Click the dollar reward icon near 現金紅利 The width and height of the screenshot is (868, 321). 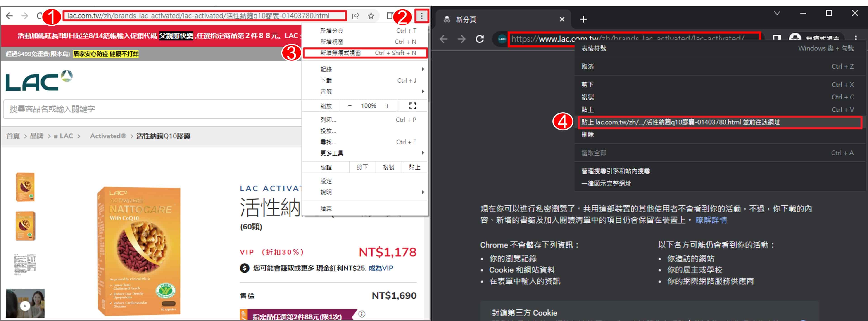[x=244, y=268]
